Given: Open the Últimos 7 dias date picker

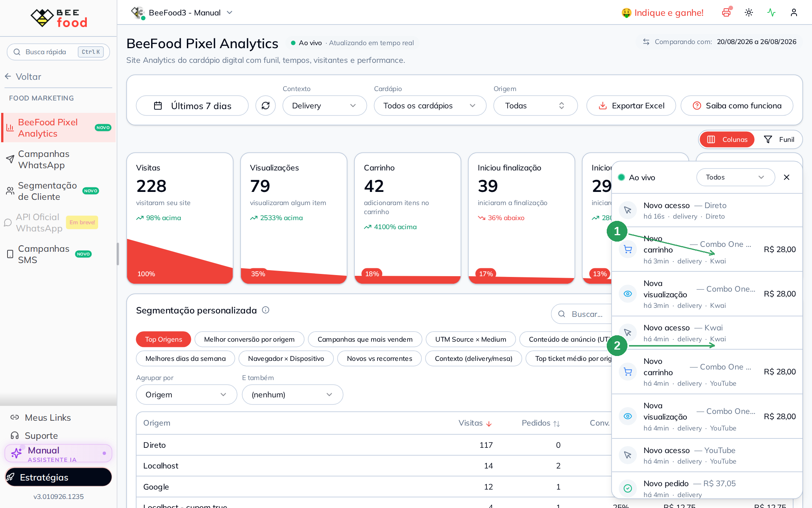Looking at the screenshot, I should (x=192, y=106).
